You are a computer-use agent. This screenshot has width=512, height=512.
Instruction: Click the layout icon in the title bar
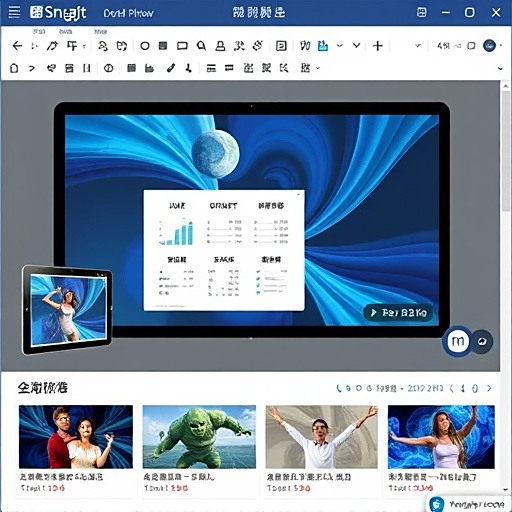[422, 13]
